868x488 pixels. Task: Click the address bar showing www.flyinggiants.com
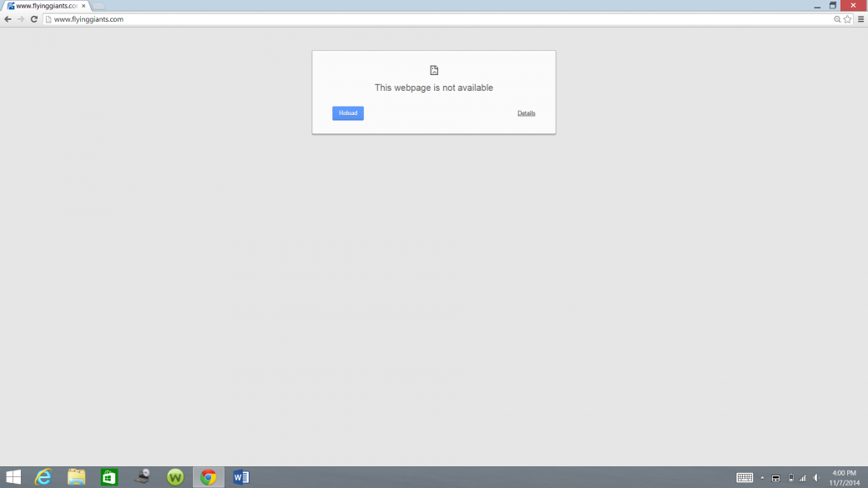pyautogui.click(x=417, y=19)
